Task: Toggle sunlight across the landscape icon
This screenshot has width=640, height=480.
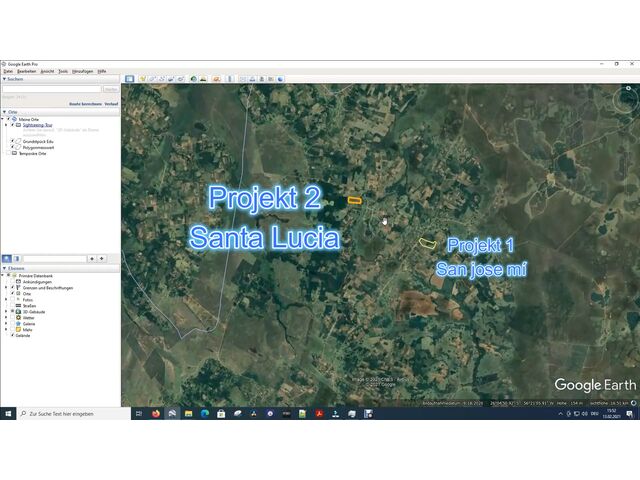Action: 204,79
